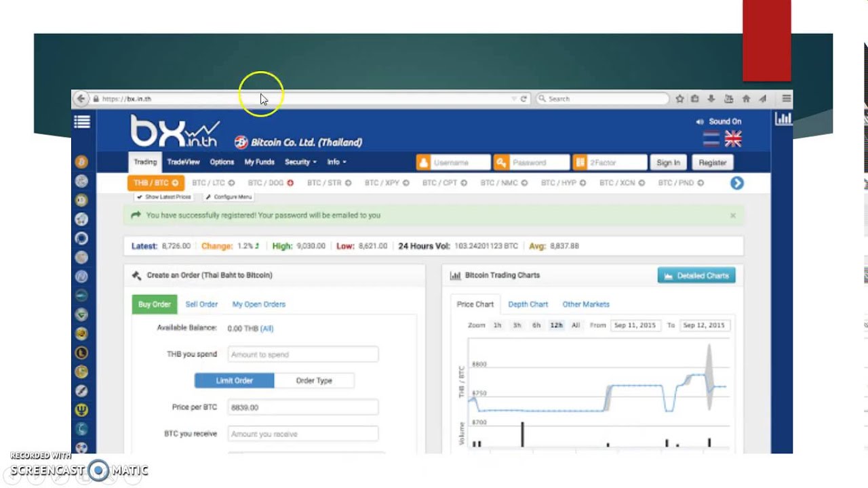Set chart zoom to 6h
Image resolution: width=868 pixels, height=488 pixels.
tap(536, 325)
